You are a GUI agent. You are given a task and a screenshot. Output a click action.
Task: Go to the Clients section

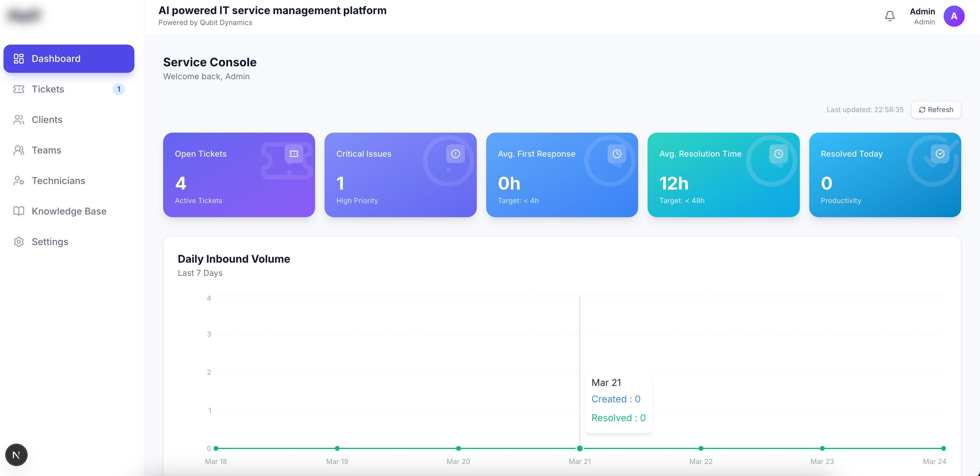[47, 119]
